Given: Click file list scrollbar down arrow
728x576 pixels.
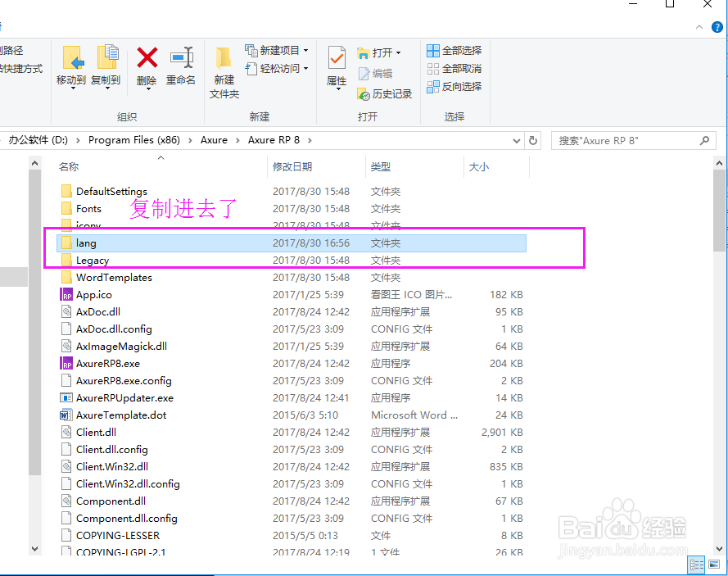Looking at the screenshot, I should pos(719,549).
